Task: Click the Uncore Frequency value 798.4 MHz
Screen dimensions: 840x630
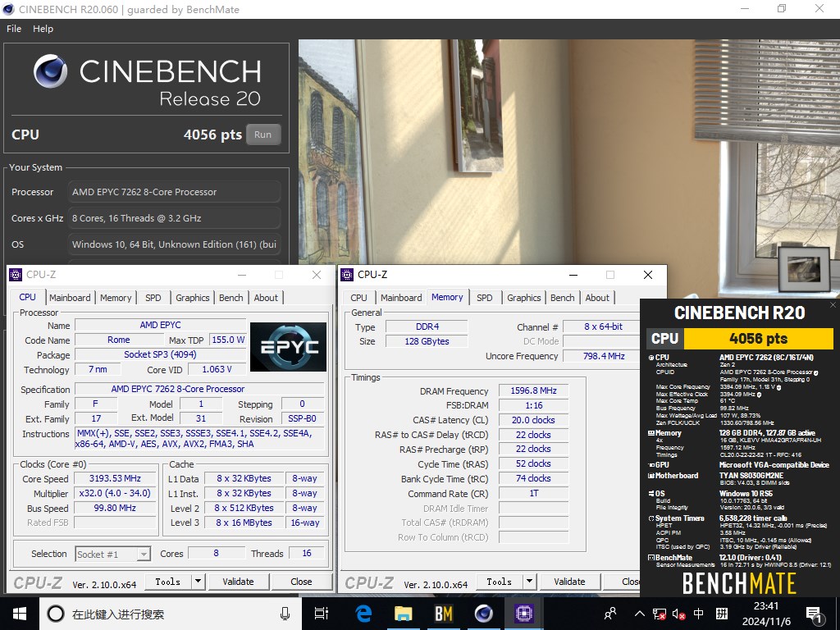Action: click(x=603, y=356)
